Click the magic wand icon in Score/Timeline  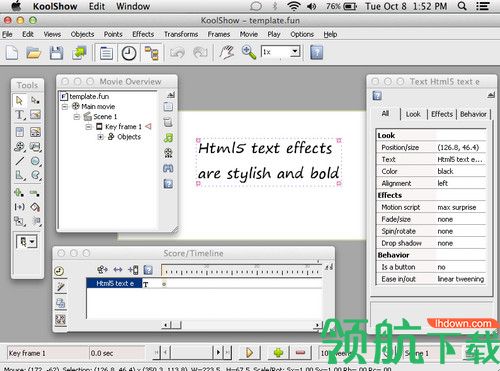click(x=61, y=287)
